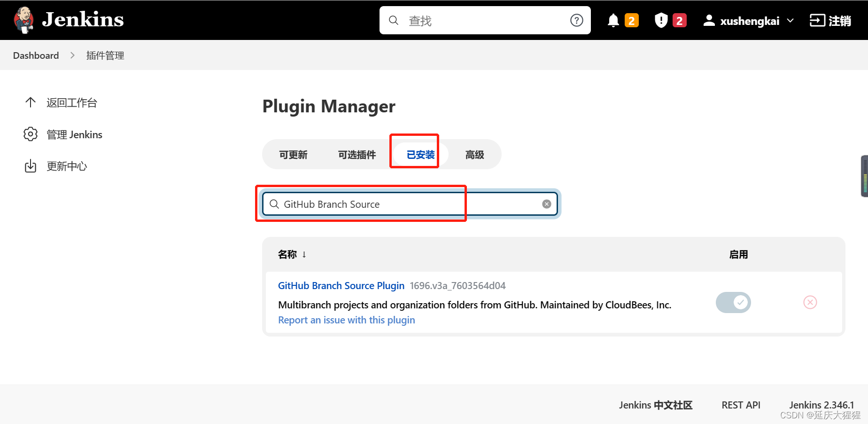The width and height of the screenshot is (868, 424).
Task: Click the Jenkins butler logo icon
Action: (x=23, y=20)
